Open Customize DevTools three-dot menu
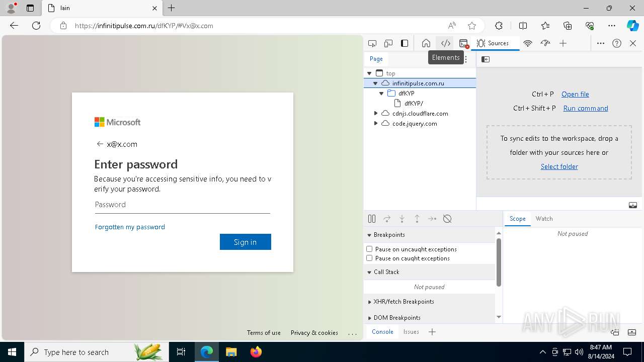This screenshot has height=362, width=644. tap(601, 43)
